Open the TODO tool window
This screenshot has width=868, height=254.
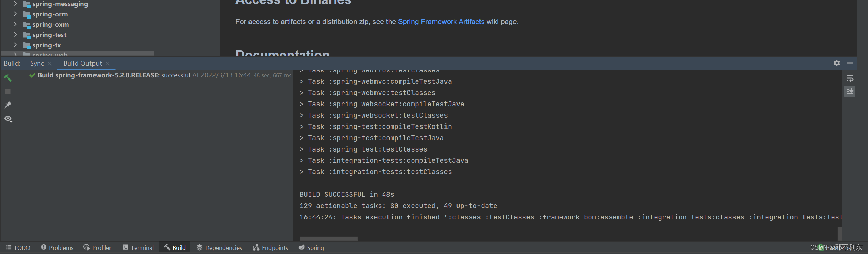point(18,247)
